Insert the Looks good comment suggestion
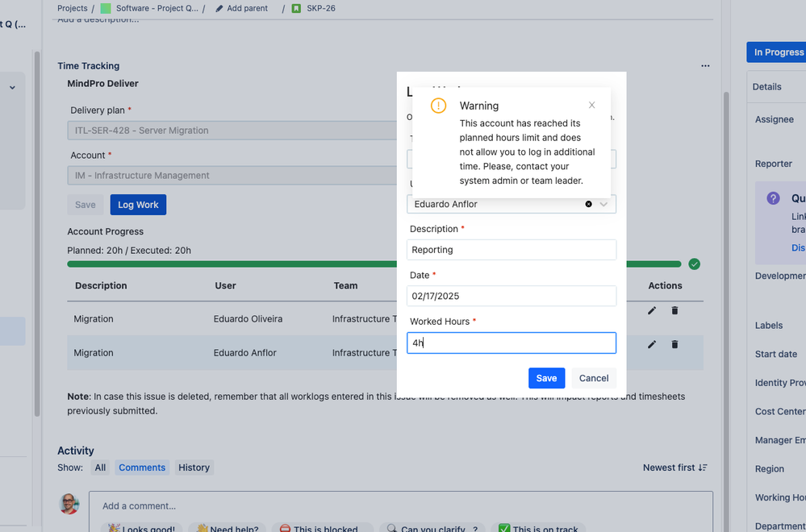 [x=141, y=528]
